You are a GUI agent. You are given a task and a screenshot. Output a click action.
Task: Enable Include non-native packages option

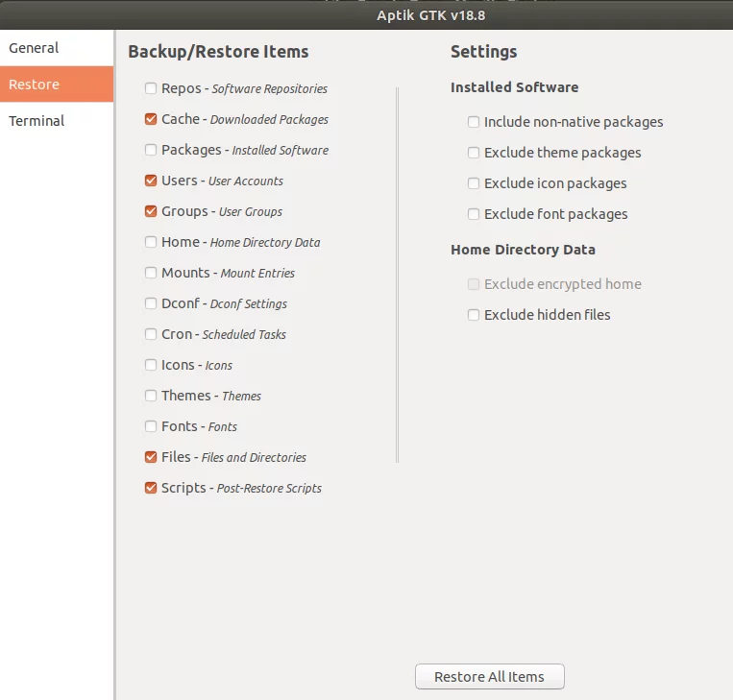474,122
